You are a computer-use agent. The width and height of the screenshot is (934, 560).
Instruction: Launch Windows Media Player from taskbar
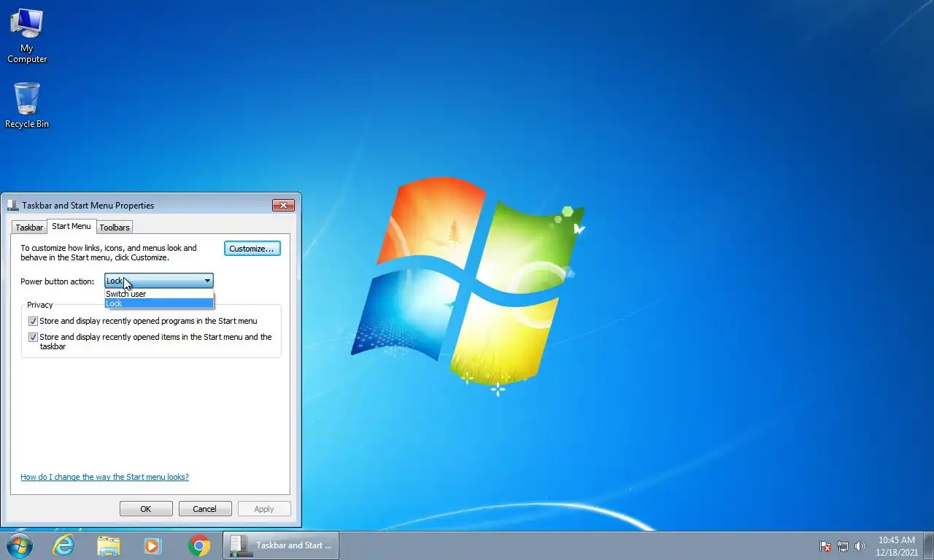point(153,545)
